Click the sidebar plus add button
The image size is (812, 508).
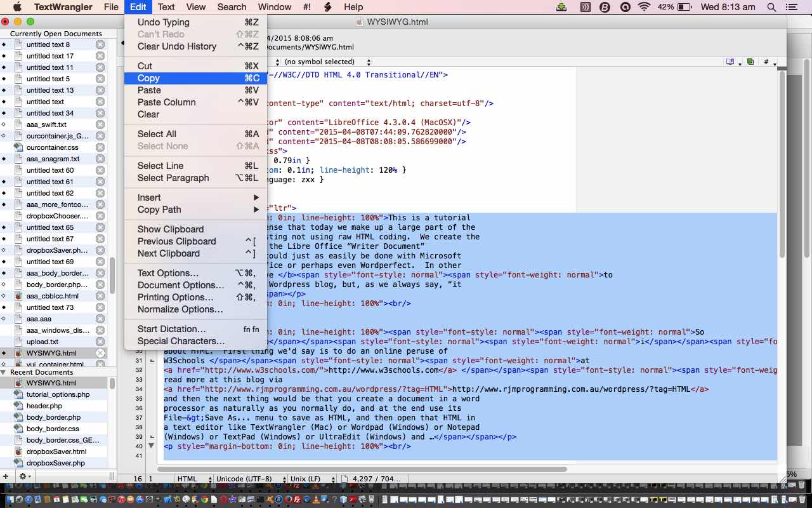6,476
